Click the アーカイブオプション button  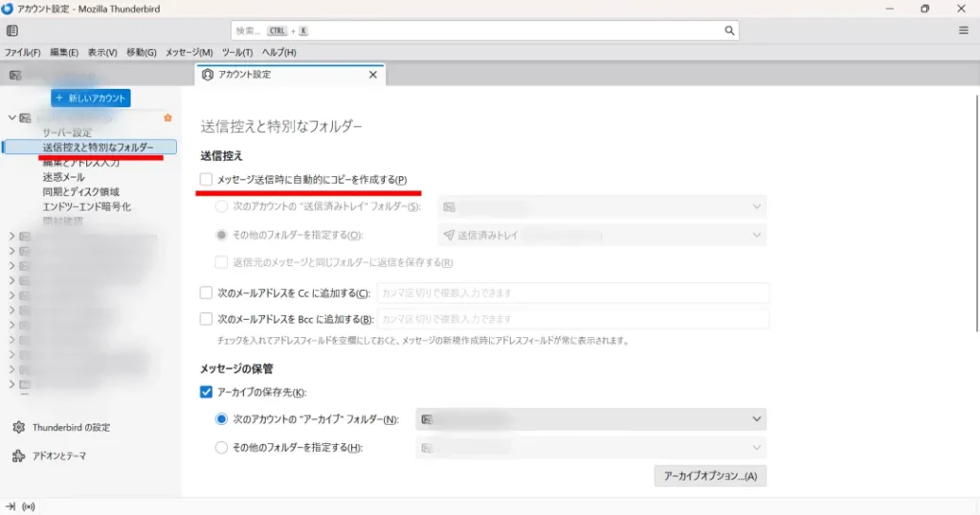pyautogui.click(x=709, y=476)
